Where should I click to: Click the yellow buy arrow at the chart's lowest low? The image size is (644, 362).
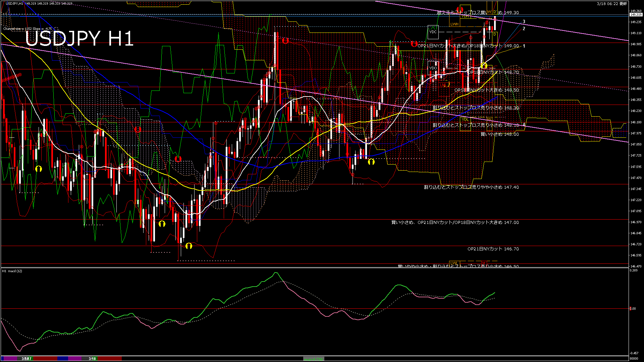pos(189,246)
